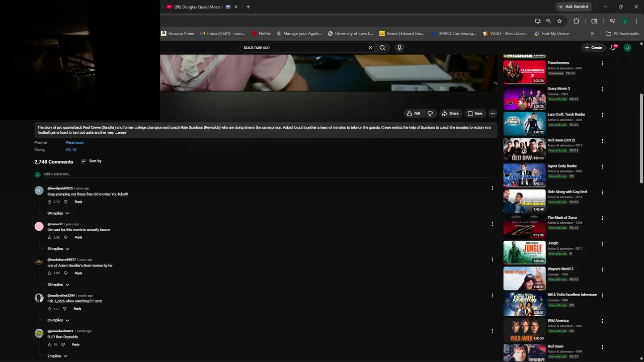Open options menu for Agent Cody Banks
644x362 pixels.
602,166
